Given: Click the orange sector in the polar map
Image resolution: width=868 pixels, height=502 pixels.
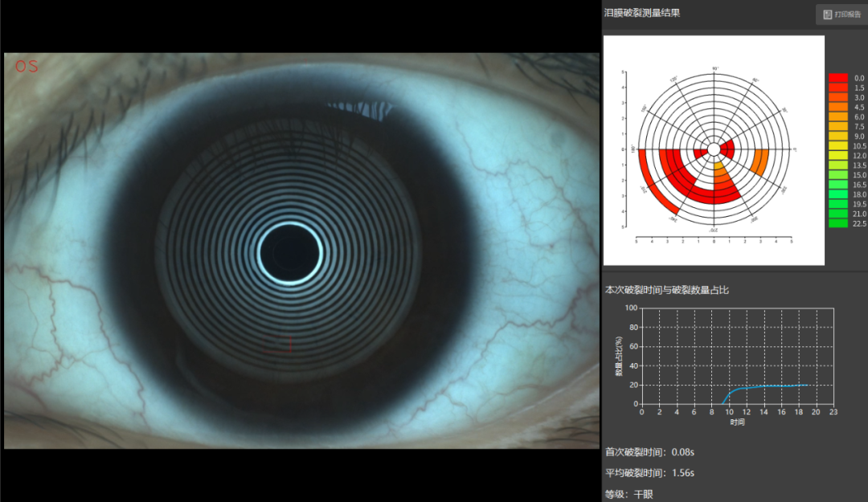Looking at the screenshot, I should (760, 161).
